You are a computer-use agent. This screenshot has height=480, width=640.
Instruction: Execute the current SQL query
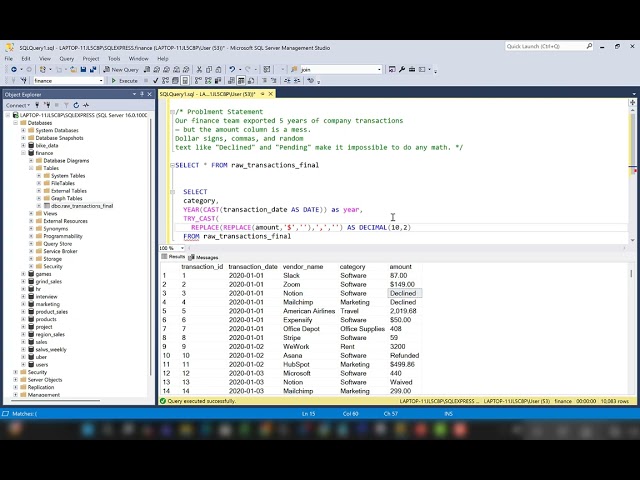point(124,81)
